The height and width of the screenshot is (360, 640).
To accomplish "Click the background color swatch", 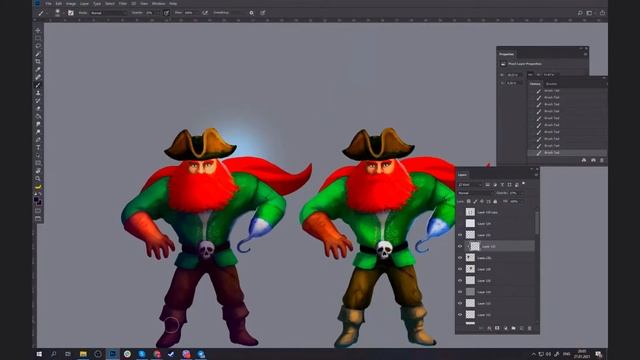I will tap(40, 203).
